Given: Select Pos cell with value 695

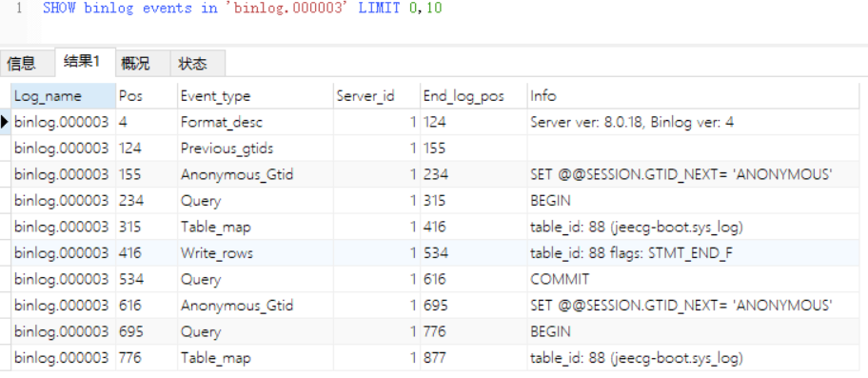Looking at the screenshot, I should click(147, 331).
